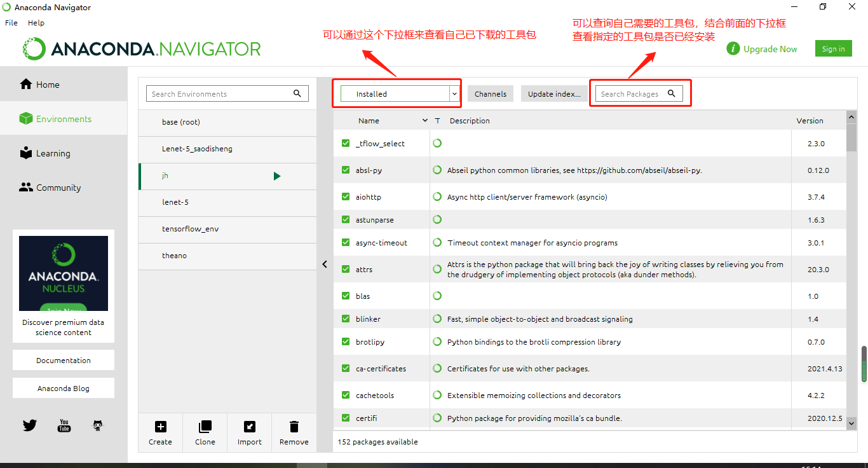Click the status circle for _tflow_select
The width and height of the screenshot is (868, 468).
tap(437, 143)
